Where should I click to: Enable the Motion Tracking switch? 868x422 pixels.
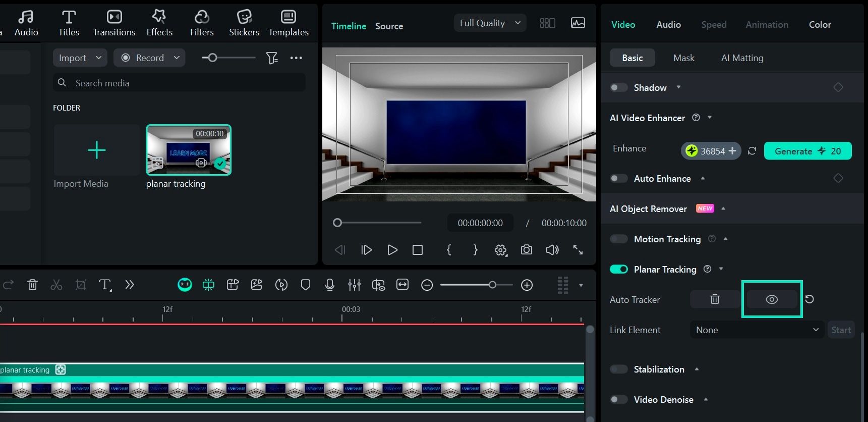click(618, 239)
